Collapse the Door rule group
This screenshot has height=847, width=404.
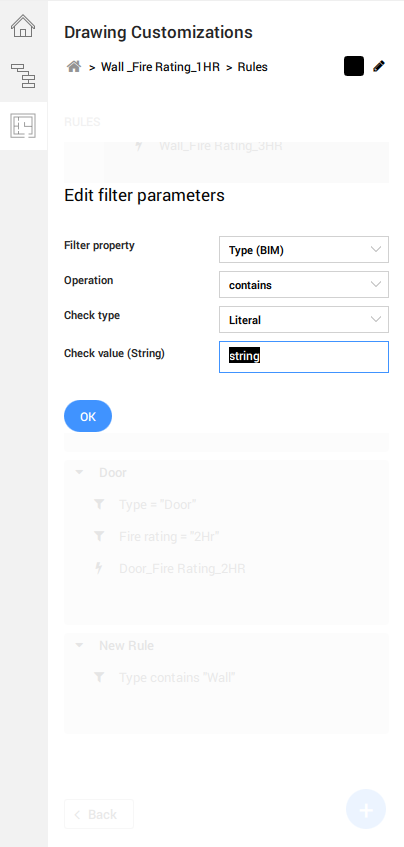pyautogui.click(x=79, y=473)
